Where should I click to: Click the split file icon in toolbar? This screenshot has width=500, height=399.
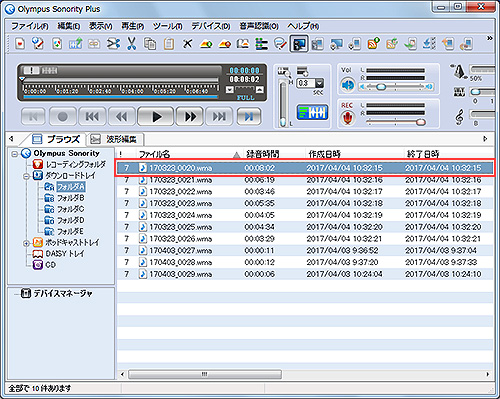113,44
